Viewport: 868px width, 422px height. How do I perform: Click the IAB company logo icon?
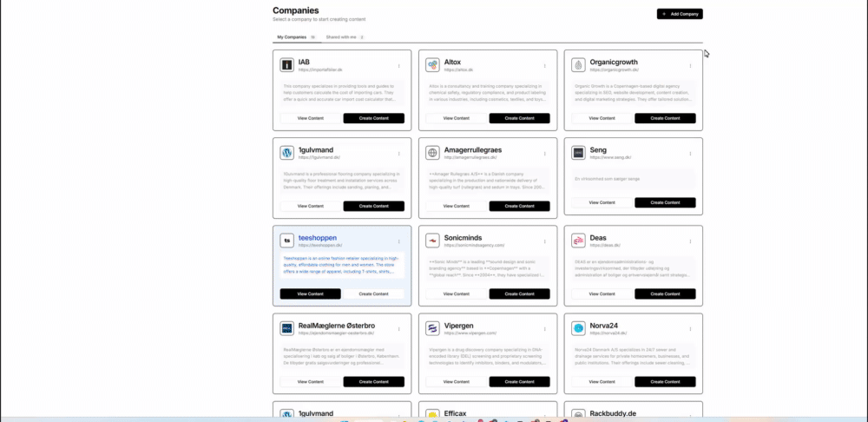click(286, 65)
